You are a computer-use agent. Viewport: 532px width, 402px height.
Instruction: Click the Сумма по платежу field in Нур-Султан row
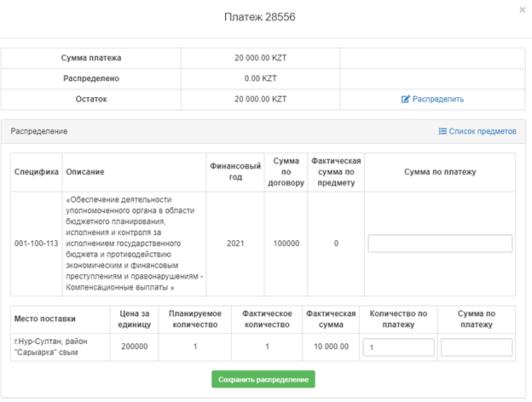tap(477, 347)
